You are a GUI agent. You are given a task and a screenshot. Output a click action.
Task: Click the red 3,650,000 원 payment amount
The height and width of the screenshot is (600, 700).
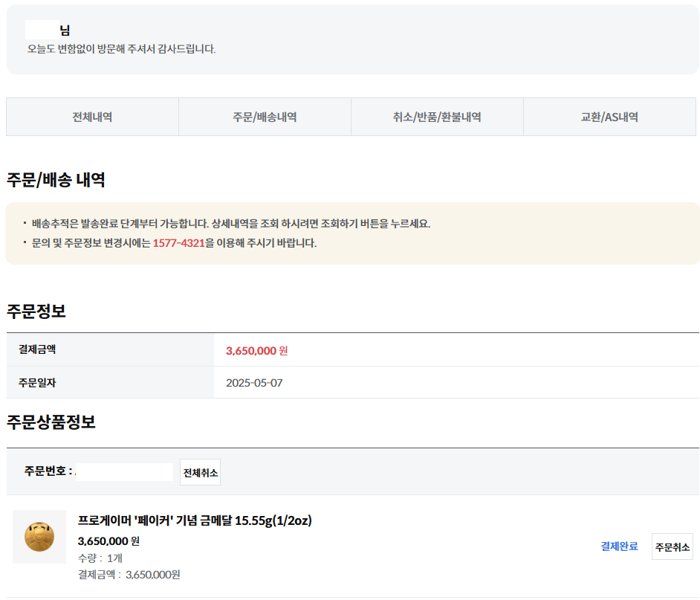click(x=256, y=350)
